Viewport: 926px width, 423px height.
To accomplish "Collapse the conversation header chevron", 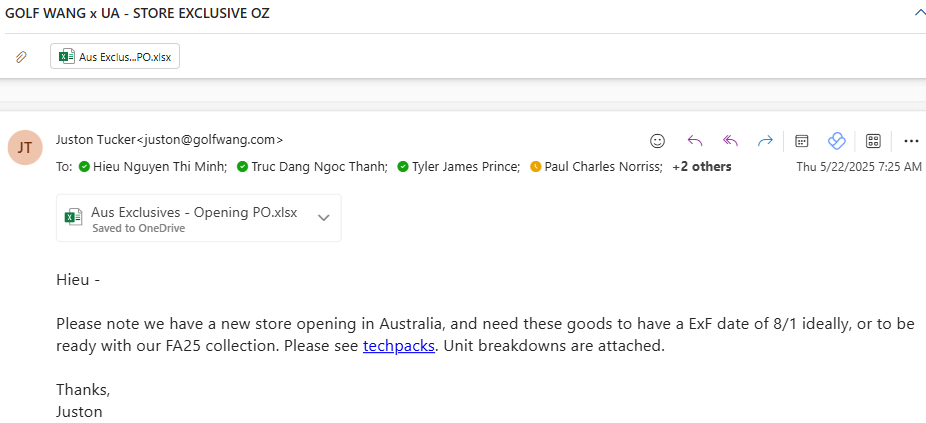I will (919, 14).
